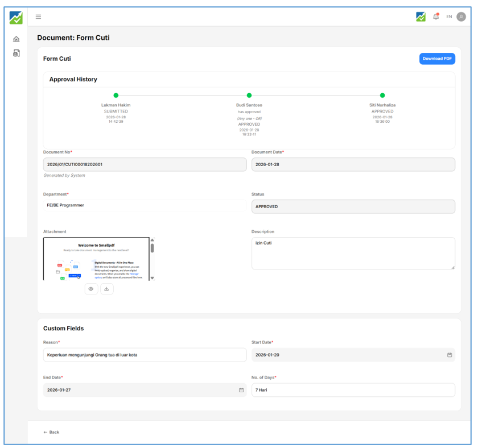Open the Start Date calendar picker
The image size is (478, 448).
coord(449,355)
